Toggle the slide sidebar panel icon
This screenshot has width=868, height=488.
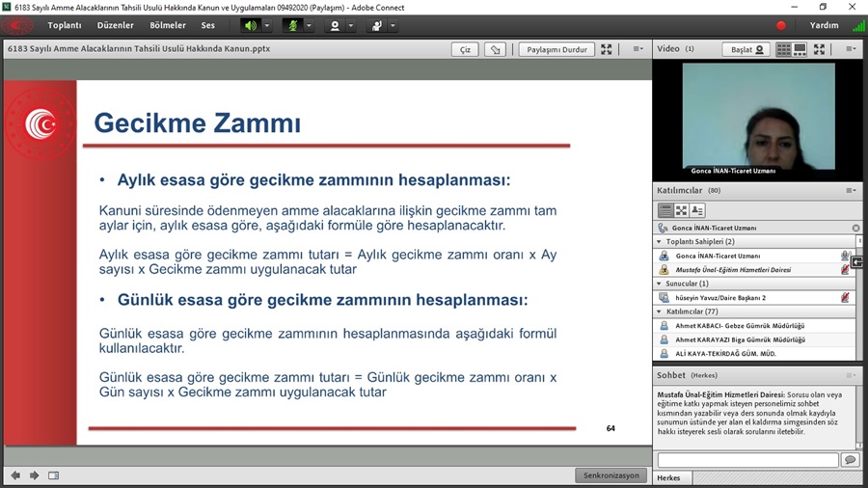tap(53, 475)
